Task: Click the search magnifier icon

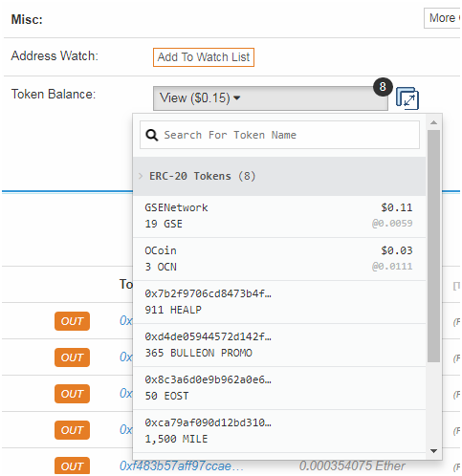Action: coord(152,135)
